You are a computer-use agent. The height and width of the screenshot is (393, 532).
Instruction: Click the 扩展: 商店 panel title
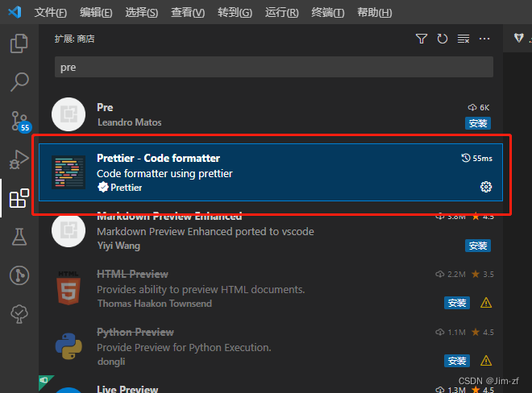[74, 39]
